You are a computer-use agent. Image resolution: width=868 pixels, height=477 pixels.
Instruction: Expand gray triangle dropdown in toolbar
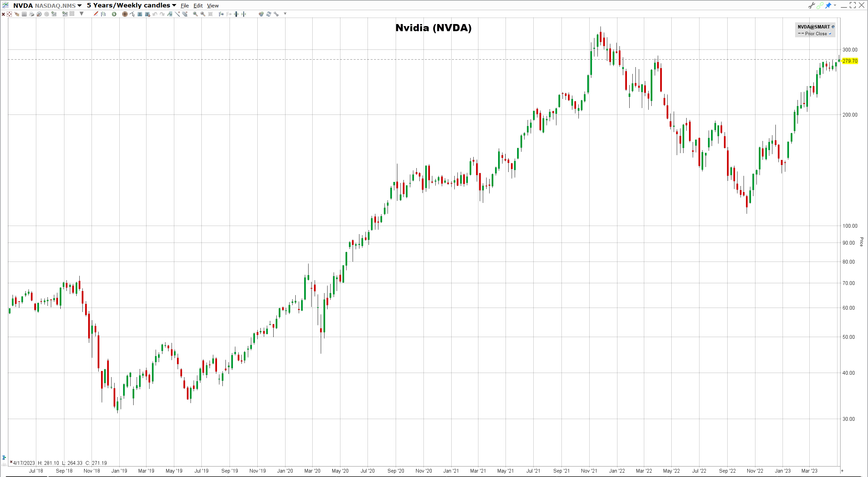coord(81,14)
